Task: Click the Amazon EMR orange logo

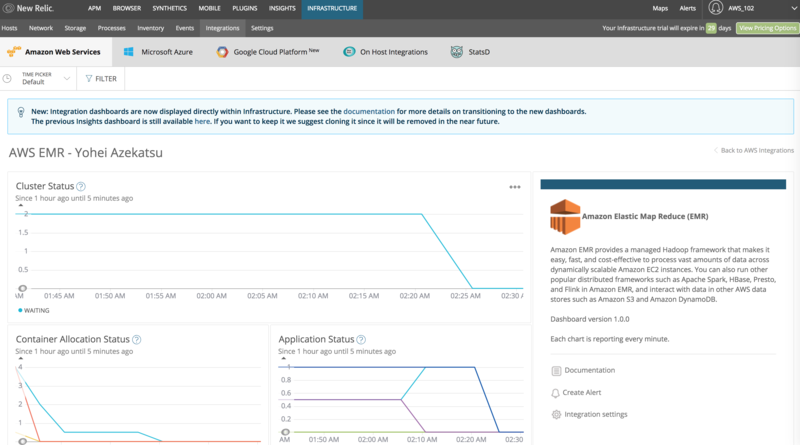Action: [565, 217]
